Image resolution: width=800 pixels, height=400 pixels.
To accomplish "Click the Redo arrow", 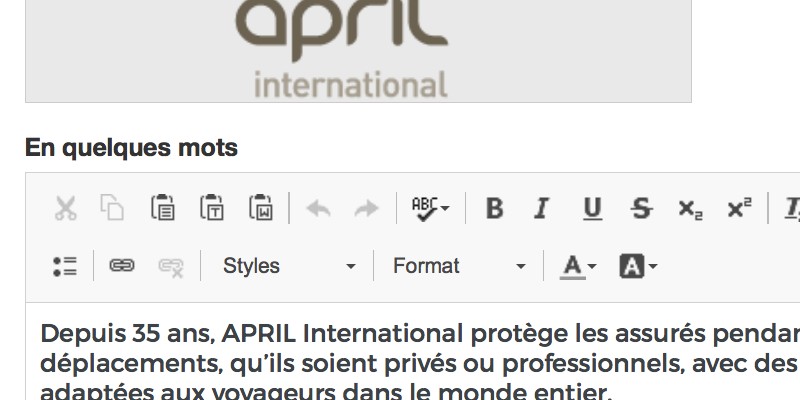I will pyautogui.click(x=366, y=209).
